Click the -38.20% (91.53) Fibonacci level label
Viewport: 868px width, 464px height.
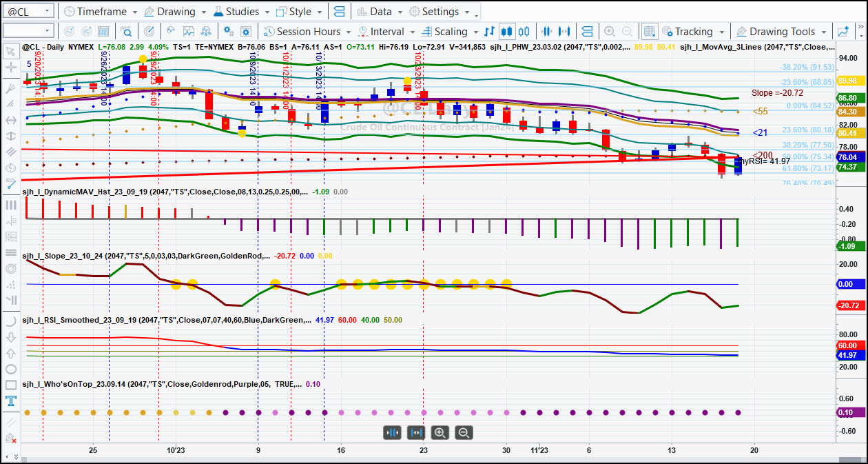click(x=806, y=67)
